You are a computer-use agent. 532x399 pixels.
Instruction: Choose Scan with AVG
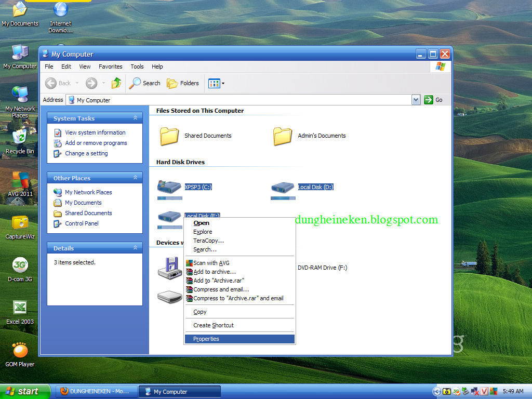(x=239, y=263)
